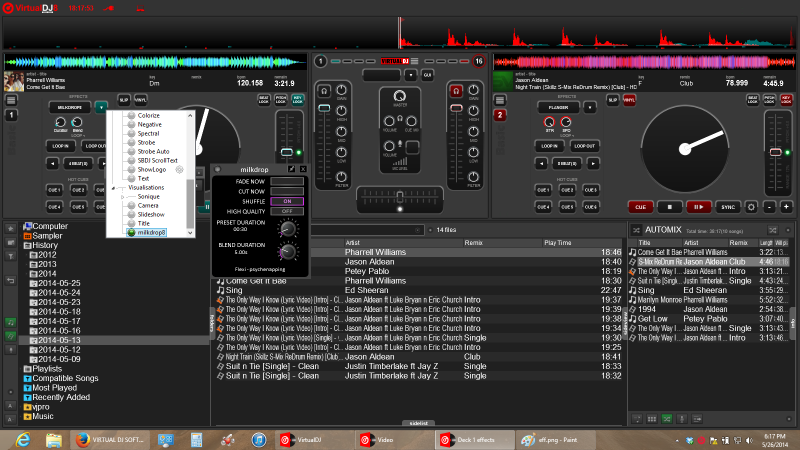
Task: Open deck 1 effect dropdown arrow
Action: click(x=101, y=107)
